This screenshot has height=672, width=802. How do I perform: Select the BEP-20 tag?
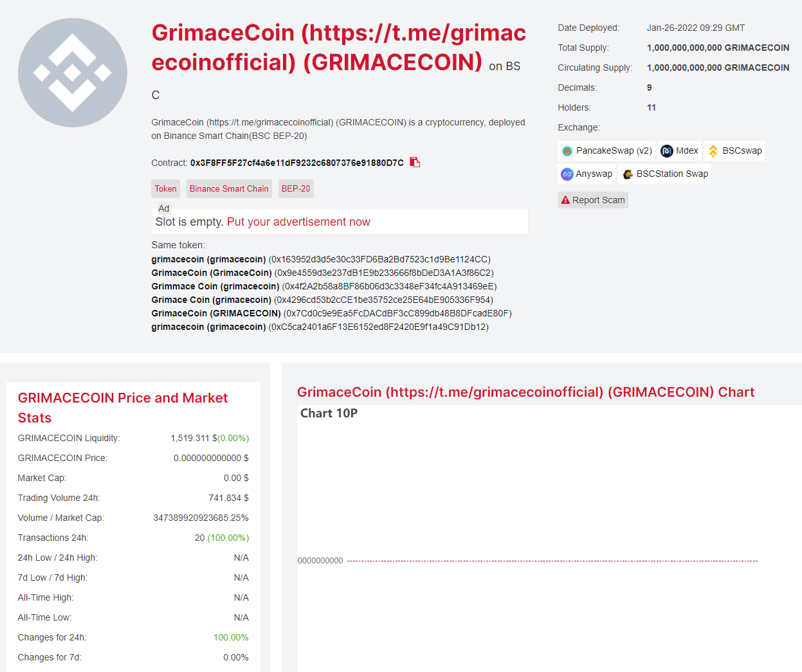pos(296,188)
